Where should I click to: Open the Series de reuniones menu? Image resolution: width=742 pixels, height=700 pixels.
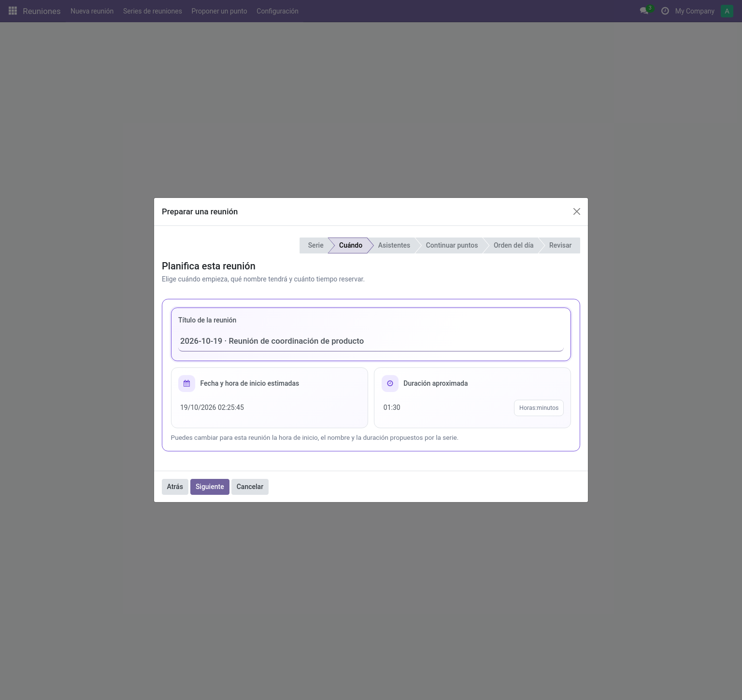153,11
